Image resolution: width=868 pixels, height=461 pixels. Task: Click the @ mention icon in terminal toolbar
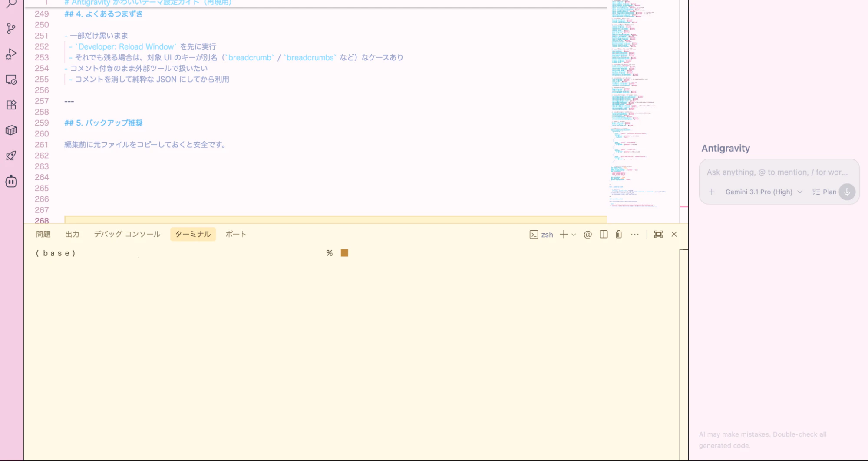coord(587,235)
